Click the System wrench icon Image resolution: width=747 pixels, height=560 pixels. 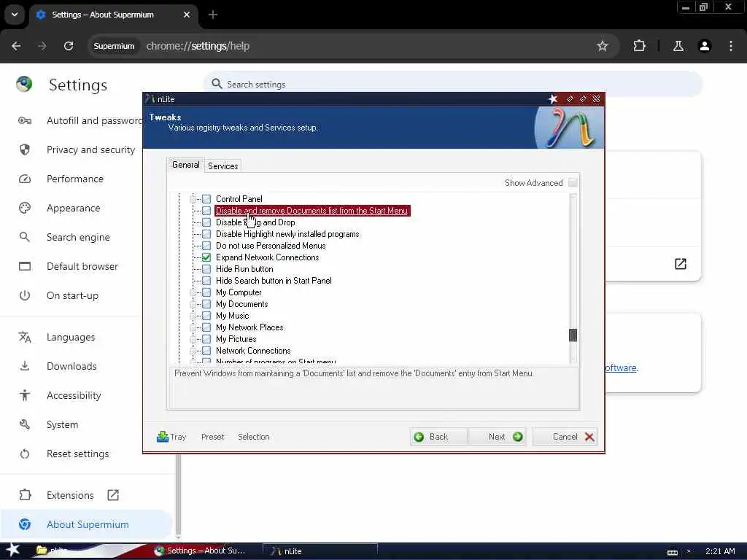click(24, 424)
